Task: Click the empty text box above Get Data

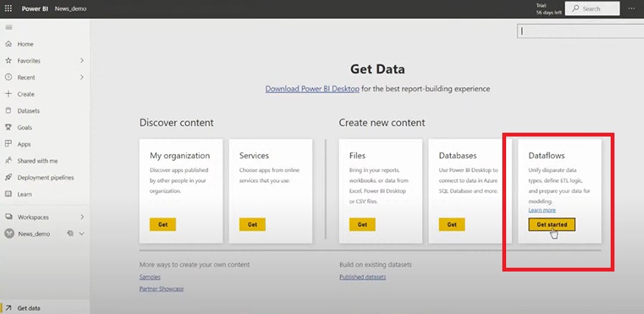Action: pos(580,31)
